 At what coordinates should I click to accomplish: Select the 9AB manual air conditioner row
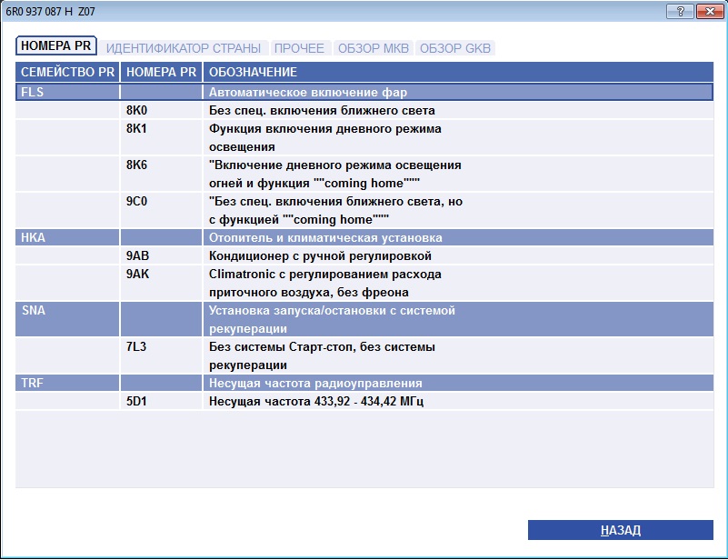point(364,255)
